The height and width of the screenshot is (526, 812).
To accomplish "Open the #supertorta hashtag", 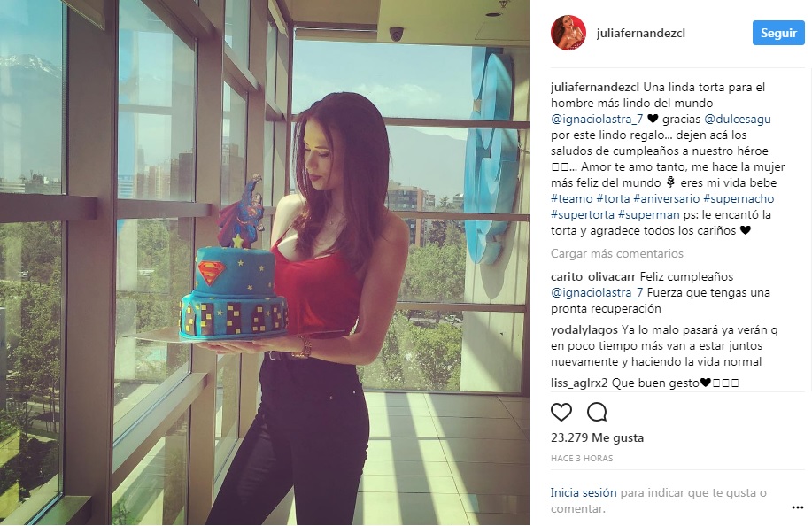I will click(583, 215).
